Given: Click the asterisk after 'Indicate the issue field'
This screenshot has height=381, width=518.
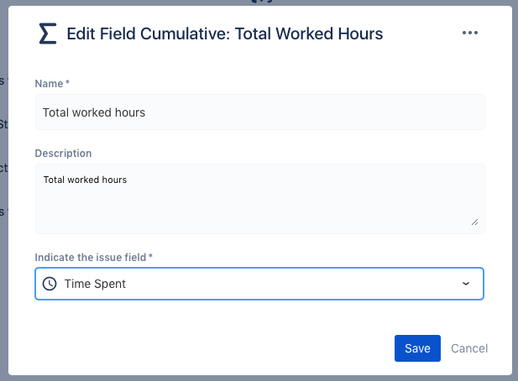Looking at the screenshot, I should click(x=150, y=256).
